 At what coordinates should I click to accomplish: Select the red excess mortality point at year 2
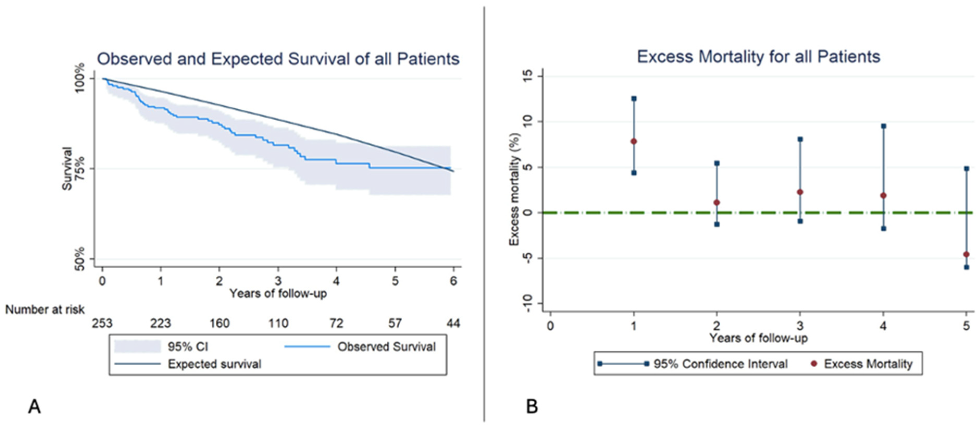click(x=717, y=202)
